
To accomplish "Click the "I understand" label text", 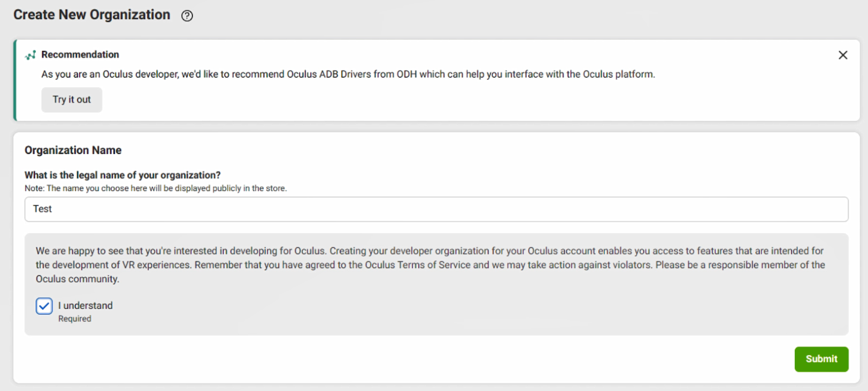I will pos(86,305).
